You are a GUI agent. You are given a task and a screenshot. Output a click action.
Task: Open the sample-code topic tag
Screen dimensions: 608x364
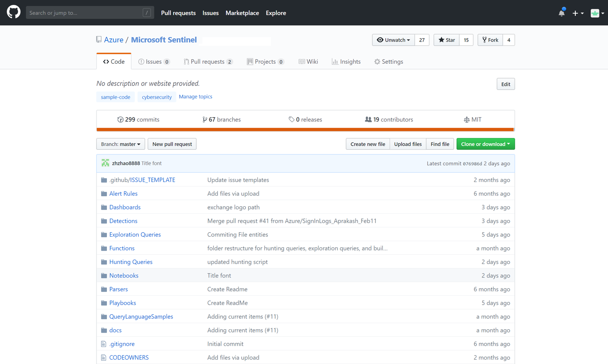[115, 97]
